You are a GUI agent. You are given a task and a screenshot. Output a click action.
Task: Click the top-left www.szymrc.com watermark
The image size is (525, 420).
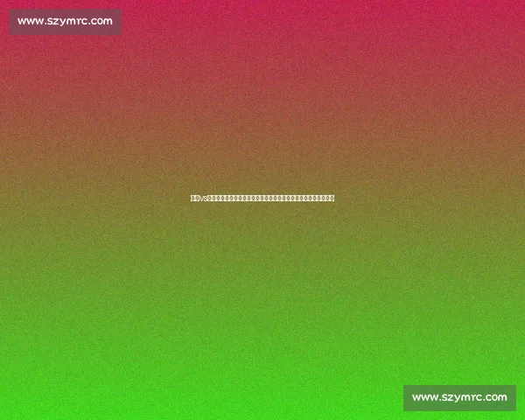click(65, 21)
